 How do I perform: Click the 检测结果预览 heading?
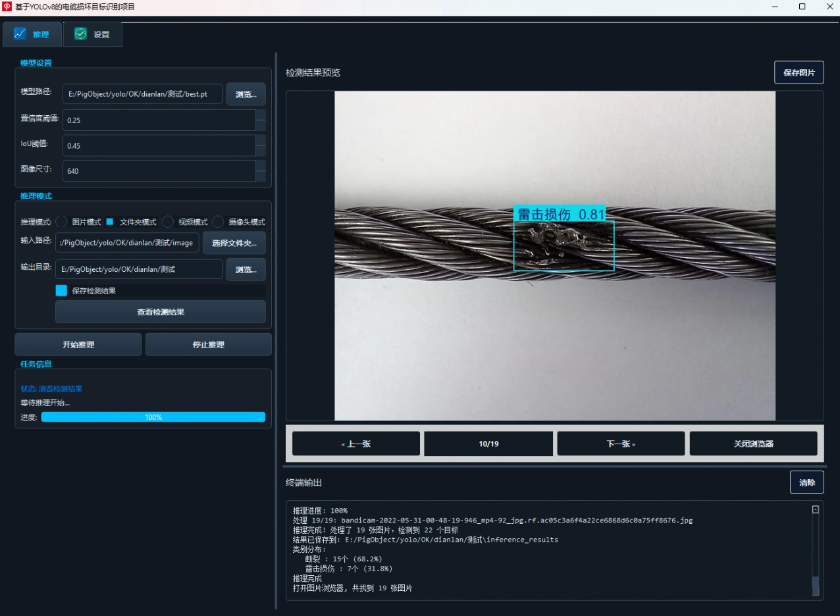click(313, 72)
